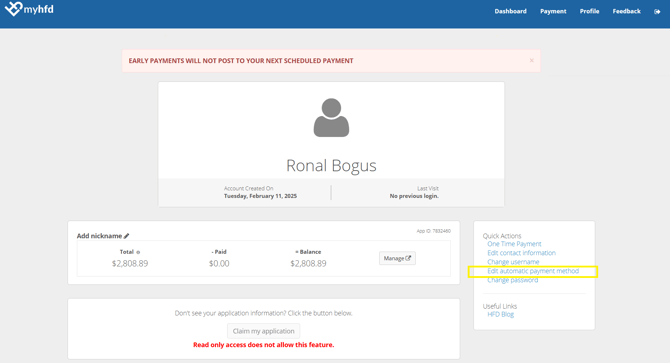This screenshot has height=363, width=670.
Task: Open the Dashboard menu item
Action: pos(510,12)
